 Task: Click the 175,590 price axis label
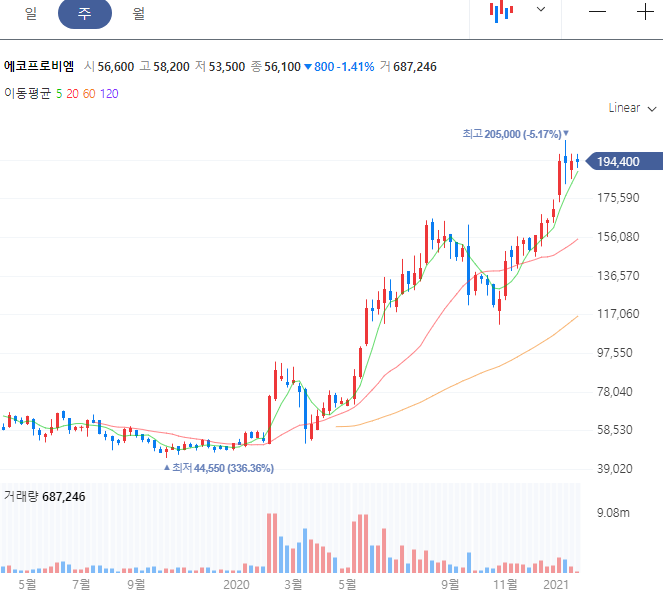pos(618,198)
